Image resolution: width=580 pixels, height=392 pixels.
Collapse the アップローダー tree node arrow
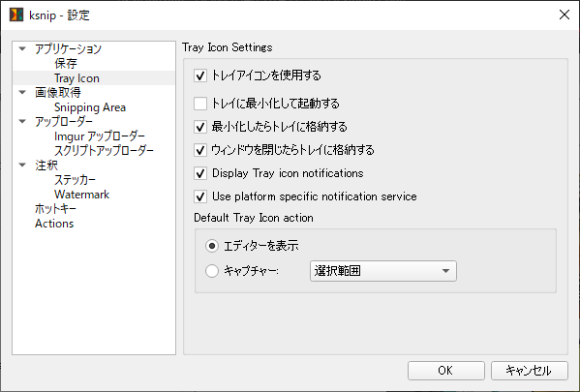point(22,121)
